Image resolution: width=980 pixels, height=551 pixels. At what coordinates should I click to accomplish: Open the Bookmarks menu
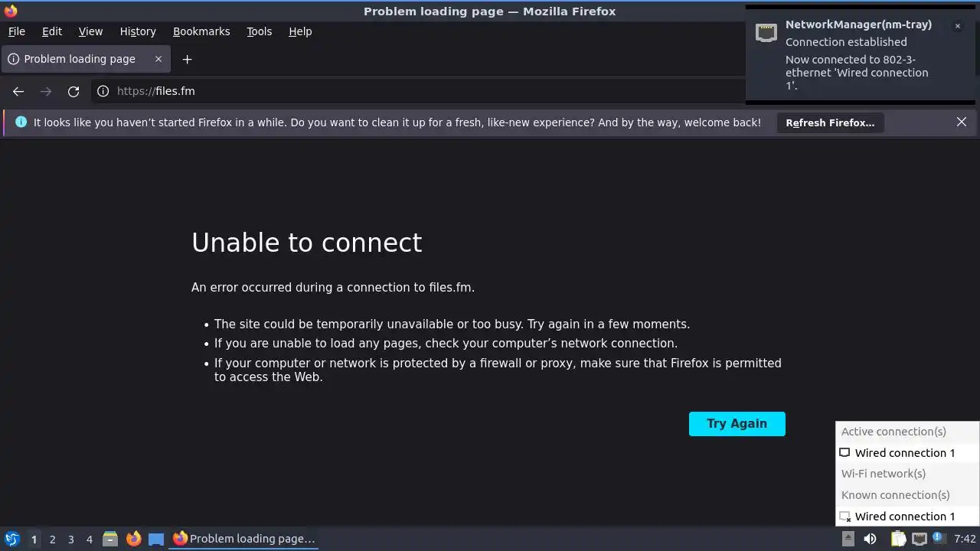coord(201,31)
